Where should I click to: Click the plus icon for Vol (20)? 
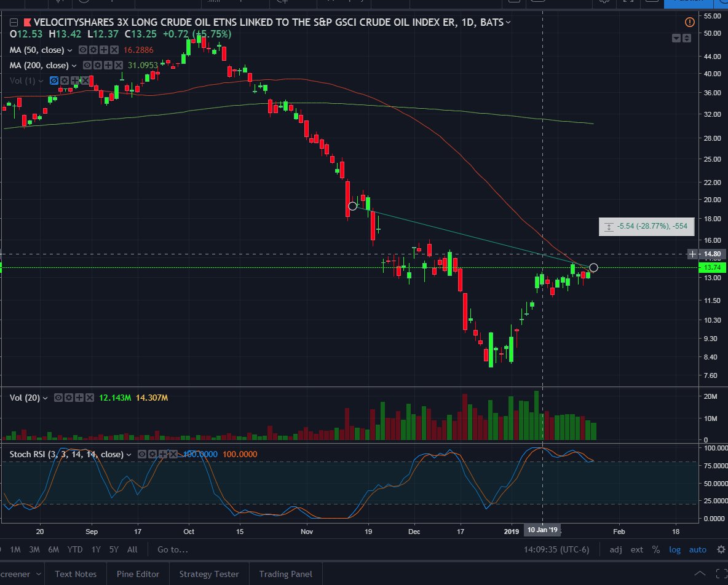click(79, 398)
